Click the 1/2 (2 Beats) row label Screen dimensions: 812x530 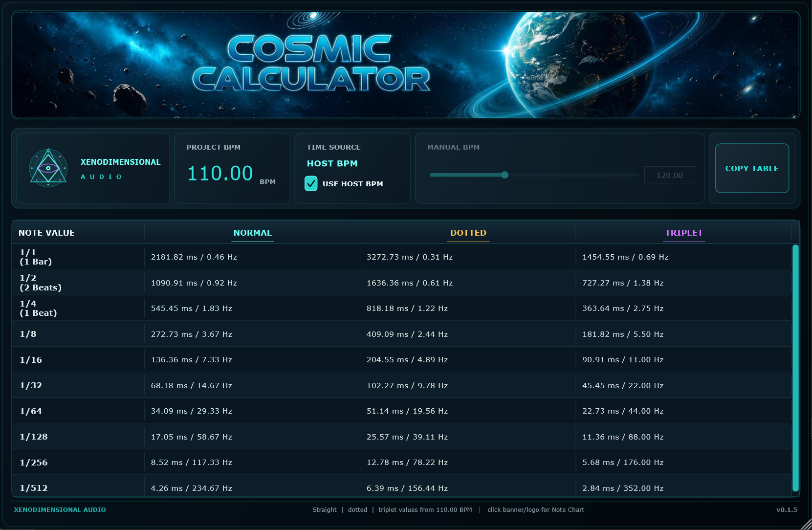pos(41,283)
